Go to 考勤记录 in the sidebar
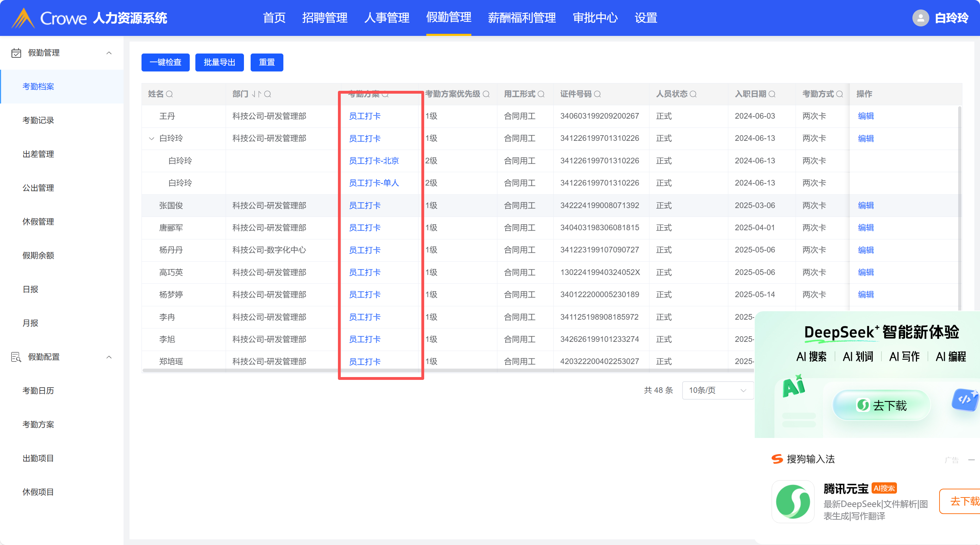 (x=38, y=120)
